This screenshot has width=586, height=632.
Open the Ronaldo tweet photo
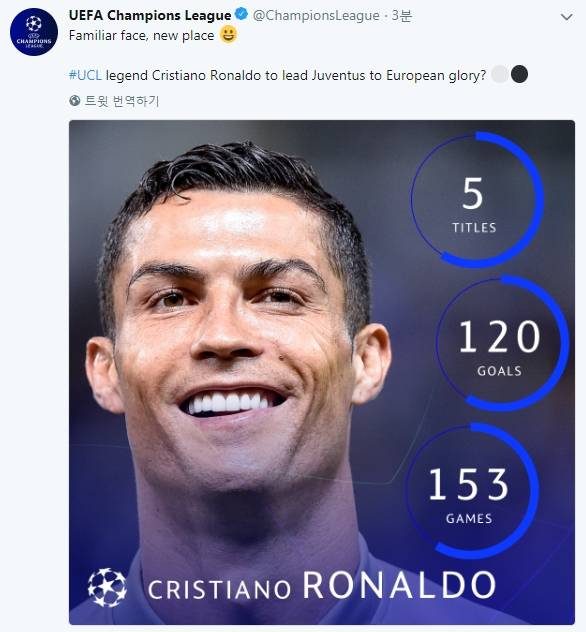(x=322, y=372)
